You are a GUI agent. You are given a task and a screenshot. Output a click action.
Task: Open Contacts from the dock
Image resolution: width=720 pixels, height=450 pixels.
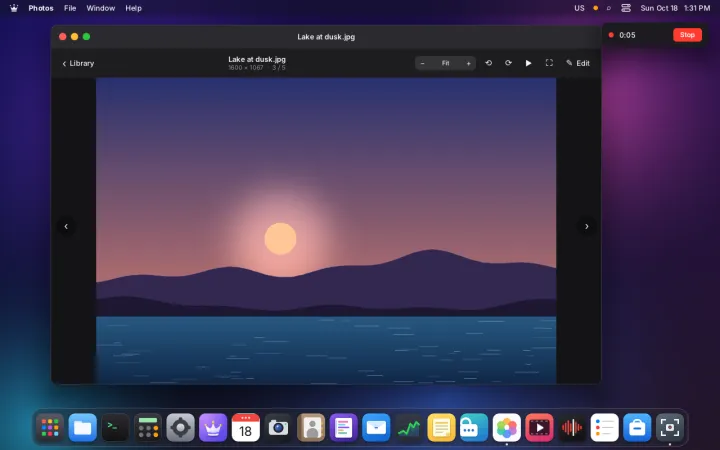pos(311,428)
